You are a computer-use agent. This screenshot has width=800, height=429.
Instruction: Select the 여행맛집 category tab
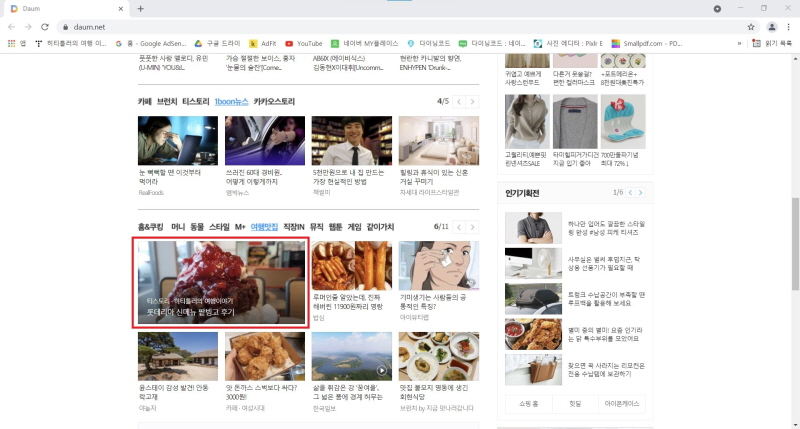point(264,227)
